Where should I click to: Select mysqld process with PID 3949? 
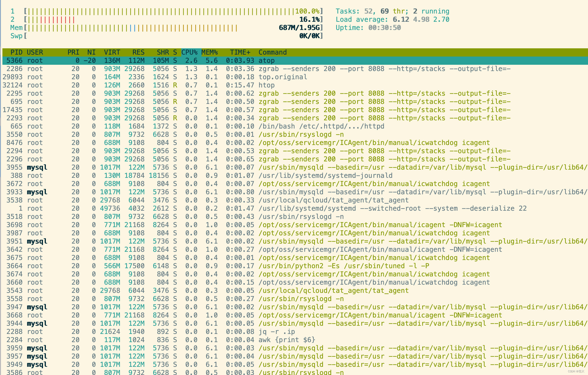tap(295, 364)
